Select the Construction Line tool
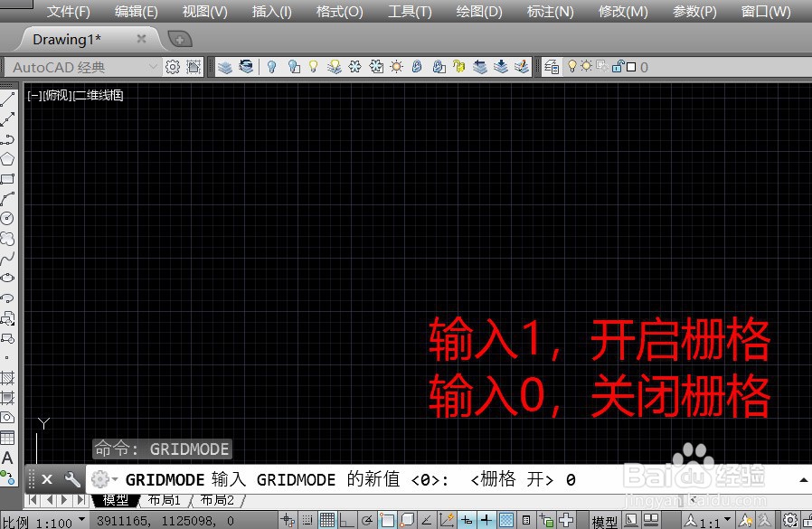812x529 pixels. (x=7, y=119)
